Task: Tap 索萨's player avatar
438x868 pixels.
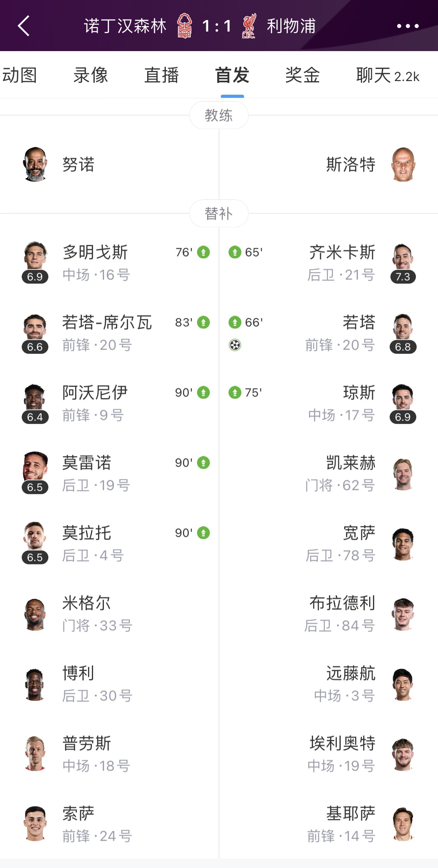Action: coord(35,824)
